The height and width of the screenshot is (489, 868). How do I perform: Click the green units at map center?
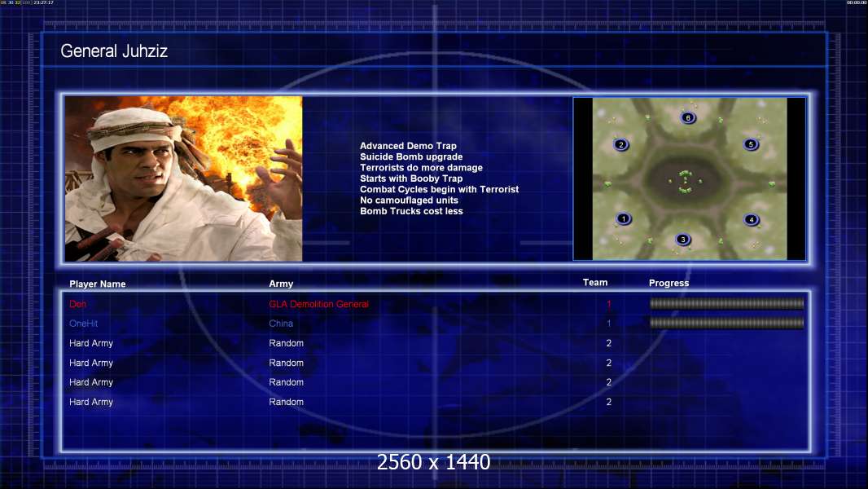pos(685,182)
